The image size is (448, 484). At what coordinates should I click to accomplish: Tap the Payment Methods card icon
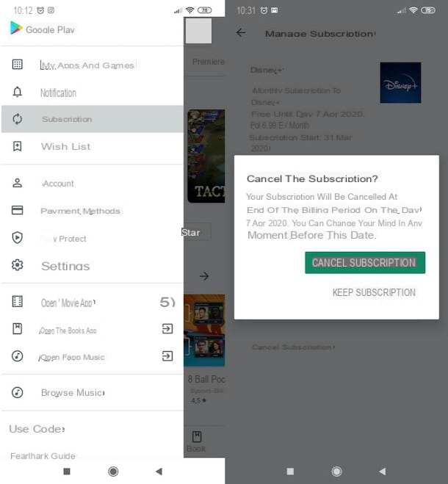[x=18, y=210]
